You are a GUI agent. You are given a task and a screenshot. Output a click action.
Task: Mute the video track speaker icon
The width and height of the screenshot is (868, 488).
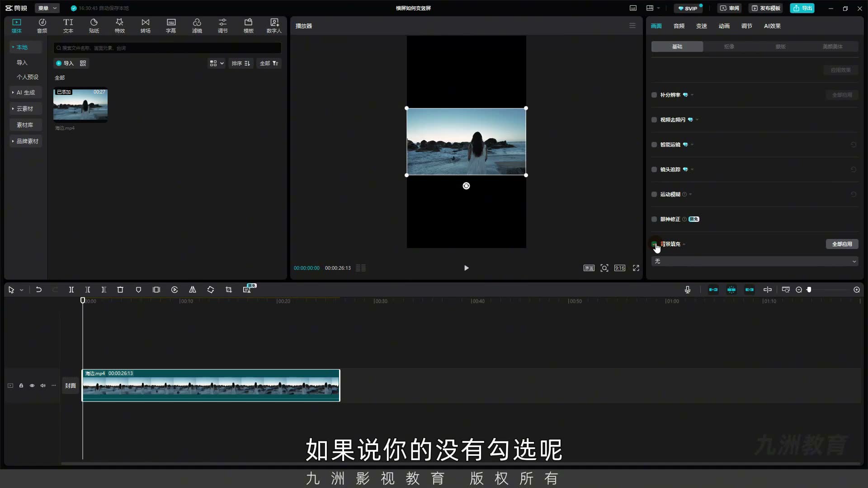click(x=43, y=385)
